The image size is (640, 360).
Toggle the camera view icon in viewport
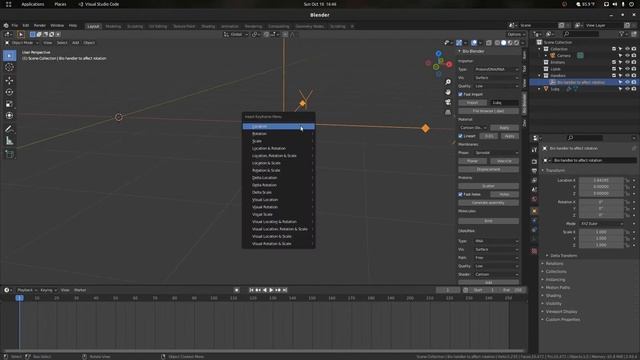[448, 102]
